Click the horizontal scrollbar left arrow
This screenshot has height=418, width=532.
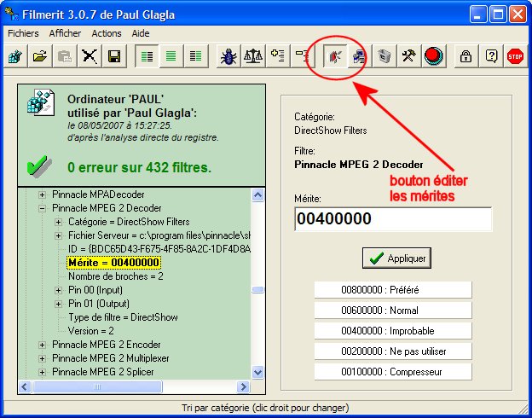[x=25, y=386]
